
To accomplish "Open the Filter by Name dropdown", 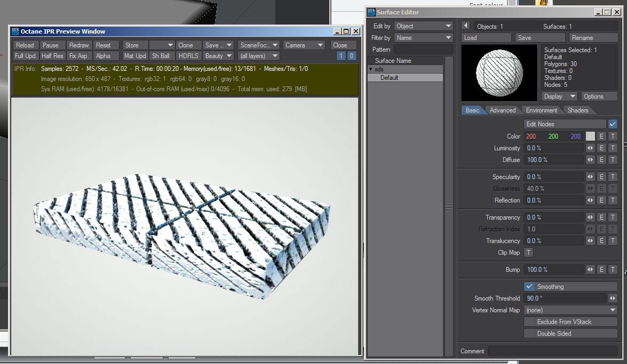I will 423,37.
